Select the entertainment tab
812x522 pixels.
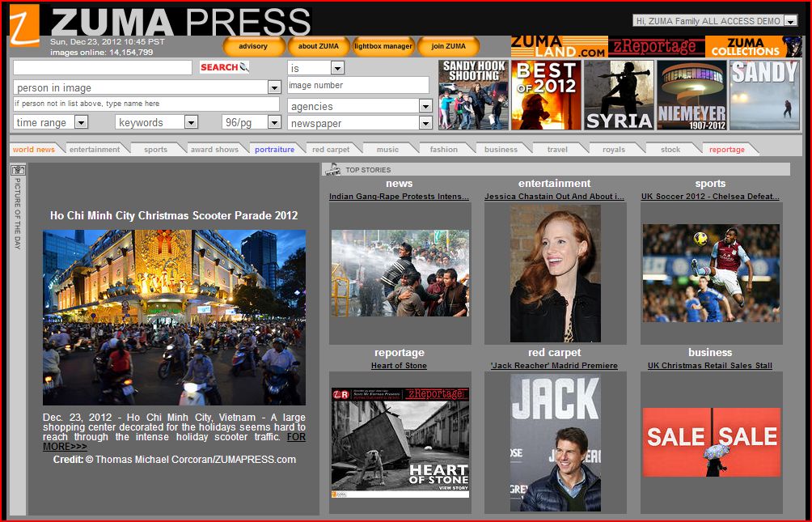coord(95,149)
